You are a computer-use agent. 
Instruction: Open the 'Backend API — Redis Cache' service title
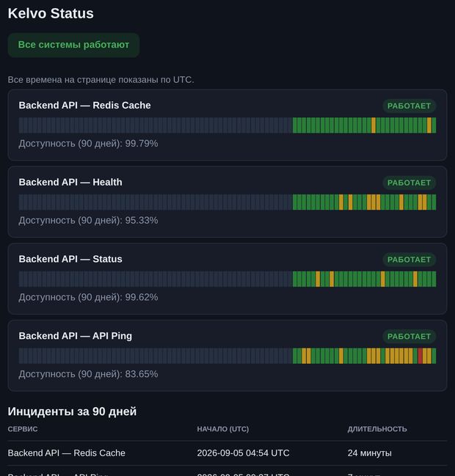84,106
